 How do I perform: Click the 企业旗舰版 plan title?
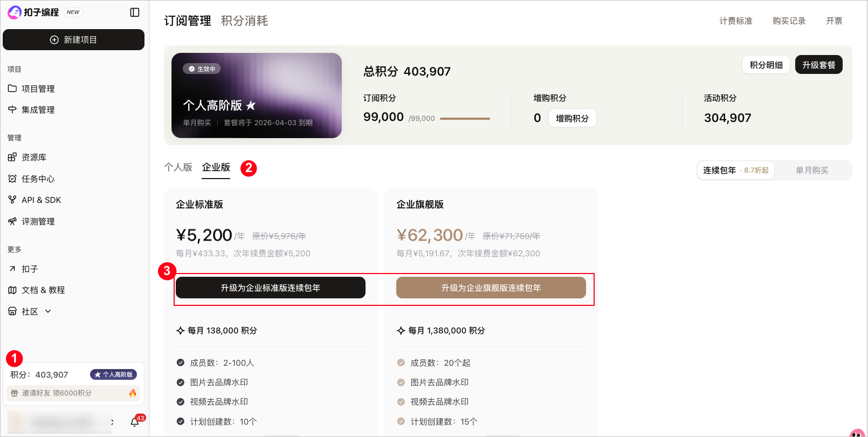click(420, 204)
